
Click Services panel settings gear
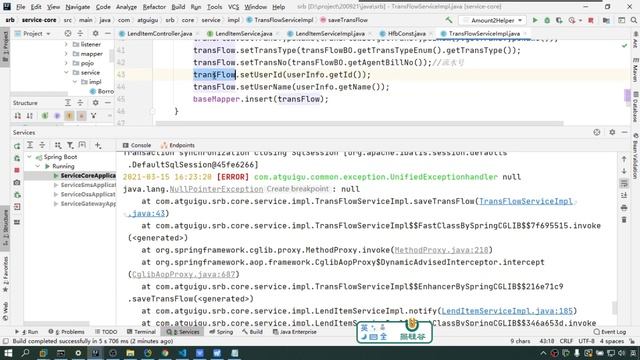point(612,132)
